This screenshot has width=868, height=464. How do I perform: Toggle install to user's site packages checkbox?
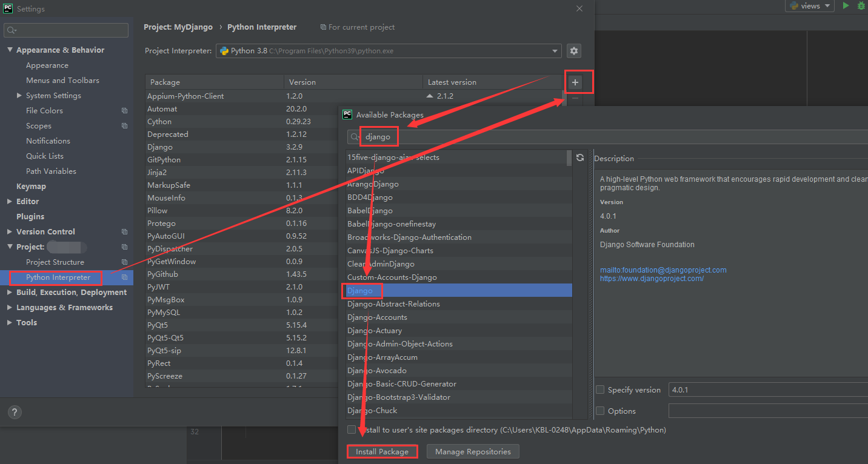tap(352, 429)
